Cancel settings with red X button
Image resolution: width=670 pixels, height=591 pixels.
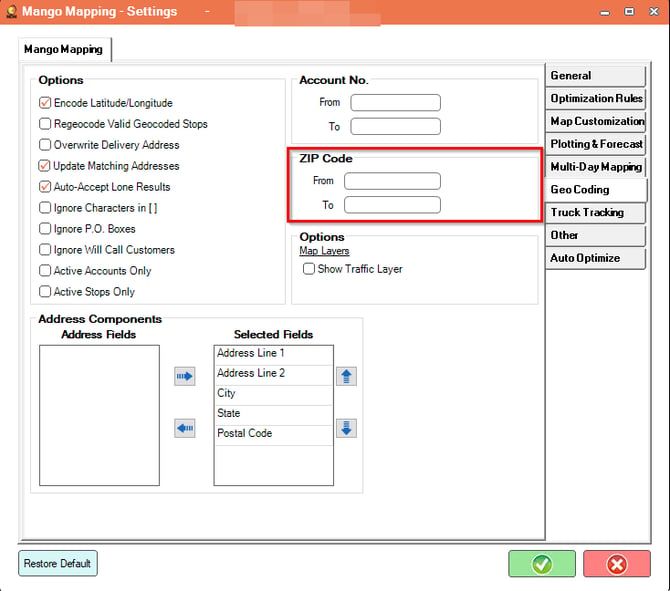617,564
